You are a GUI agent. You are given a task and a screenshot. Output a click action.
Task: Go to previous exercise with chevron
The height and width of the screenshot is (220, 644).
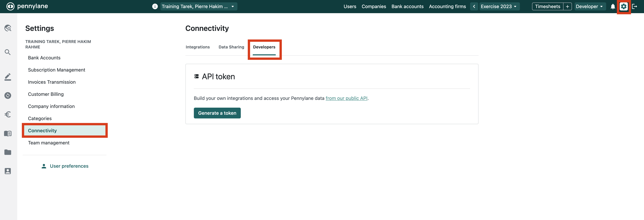(x=474, y=6)
